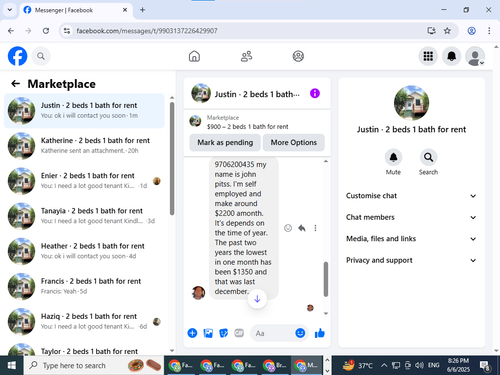Screen dimensions: 500x375
Task: Open Francis 2 beds conversation
Action: click(84, 286)
